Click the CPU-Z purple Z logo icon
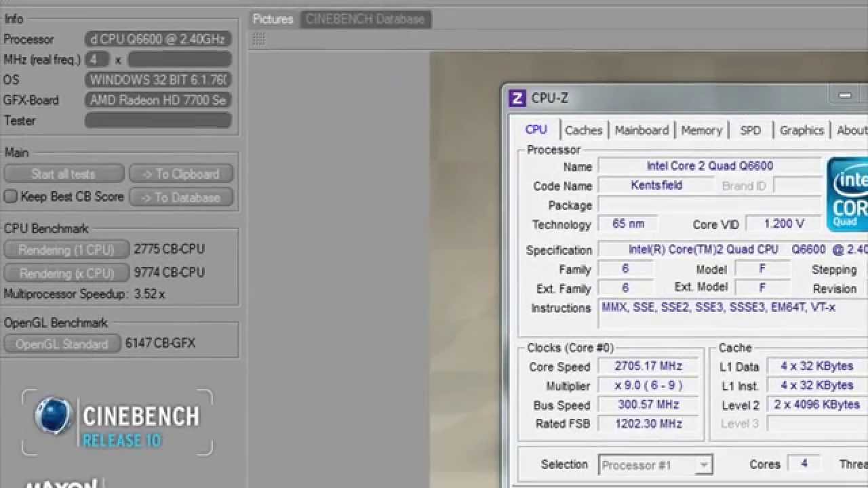Screen dimensions: 868x488 tap(517, 98)
